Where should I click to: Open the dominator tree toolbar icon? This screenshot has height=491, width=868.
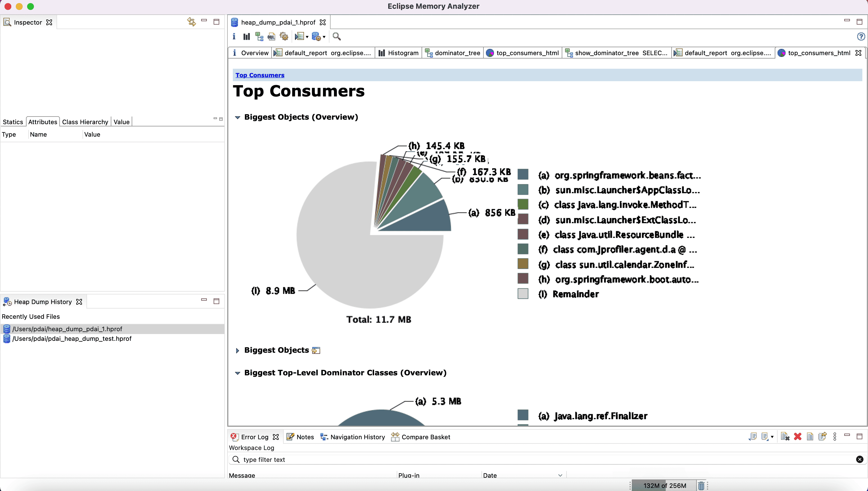[x=259, y=36]
